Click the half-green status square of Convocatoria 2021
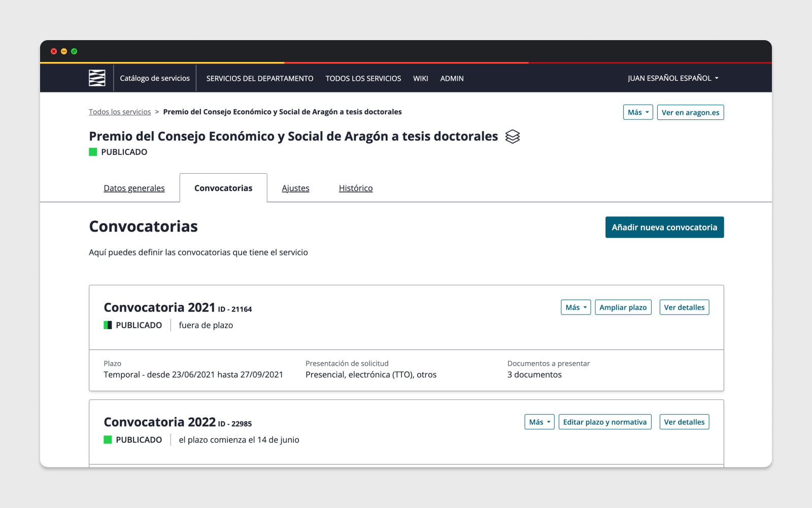This screenshot has width=812, height=508. [108, 325]
